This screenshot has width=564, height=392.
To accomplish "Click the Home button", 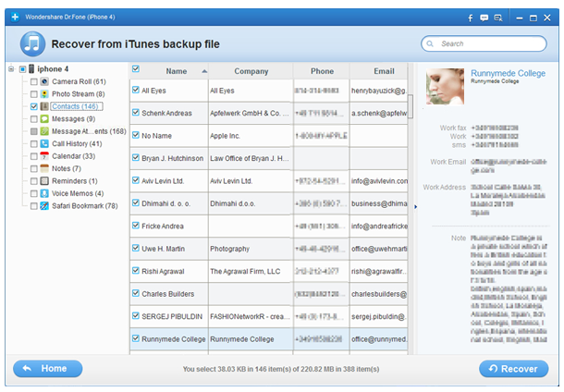I will tap(48, 369).
